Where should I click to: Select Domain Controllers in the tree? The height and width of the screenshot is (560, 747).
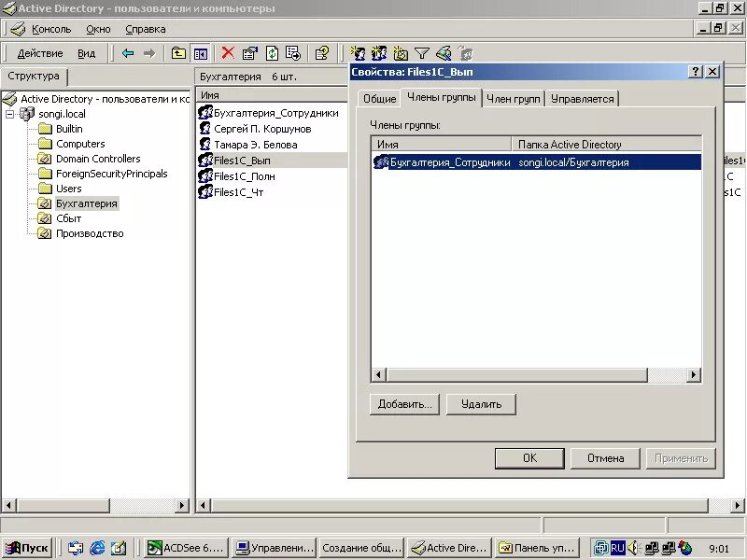(98, 159)
